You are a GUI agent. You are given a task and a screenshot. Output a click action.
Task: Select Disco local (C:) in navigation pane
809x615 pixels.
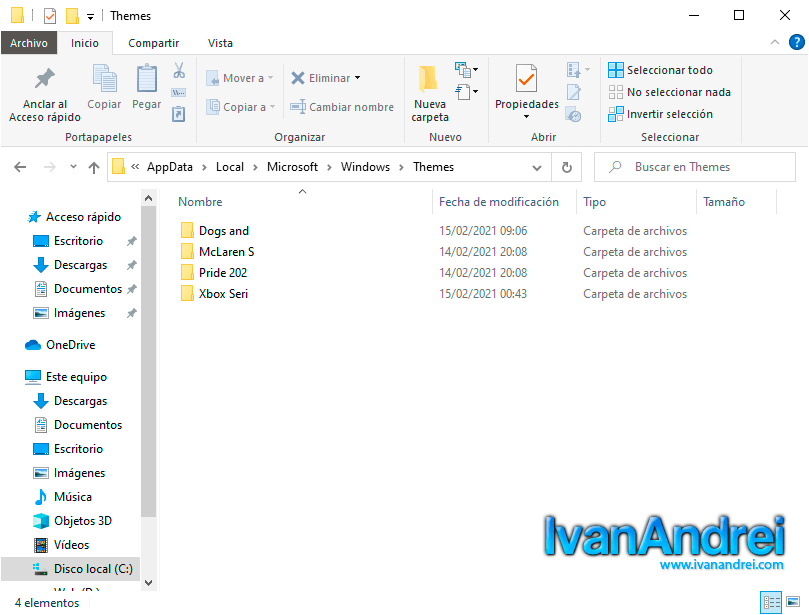tap(92, 569)
